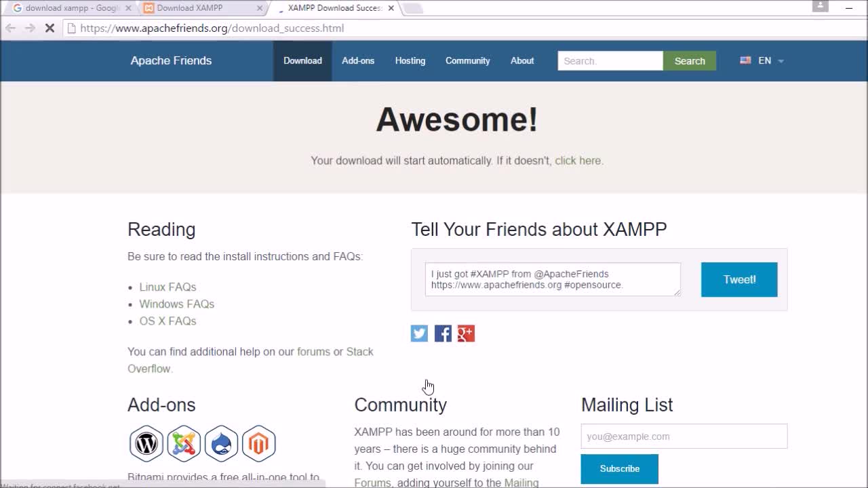Click the Tweet! button
This screenshot has height=488, width=868.
(739, 279)
